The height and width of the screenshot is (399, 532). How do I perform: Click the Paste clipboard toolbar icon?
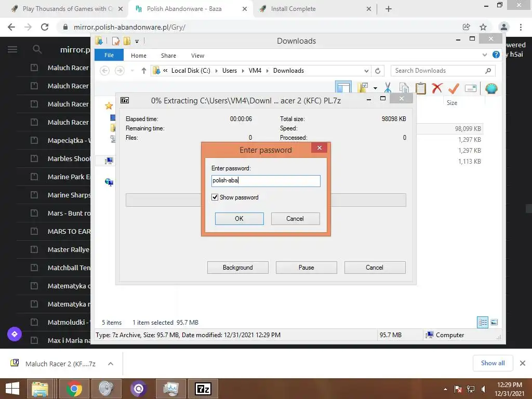(421, 88)
